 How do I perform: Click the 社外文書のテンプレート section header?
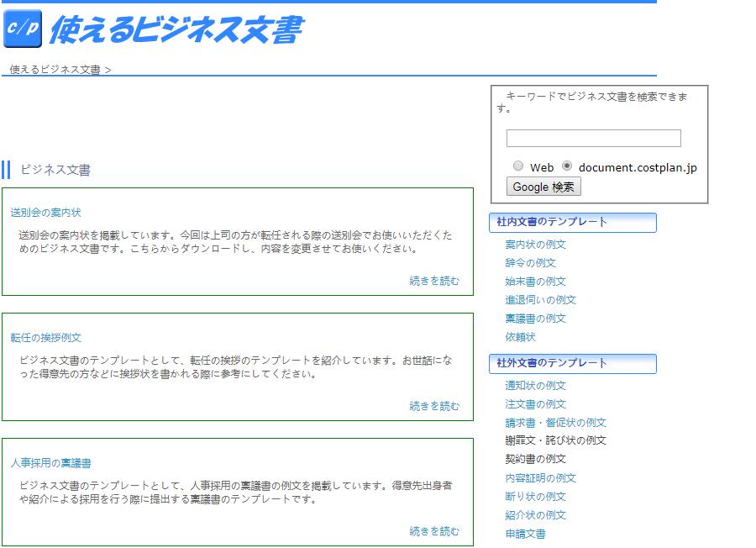point(572,364)
